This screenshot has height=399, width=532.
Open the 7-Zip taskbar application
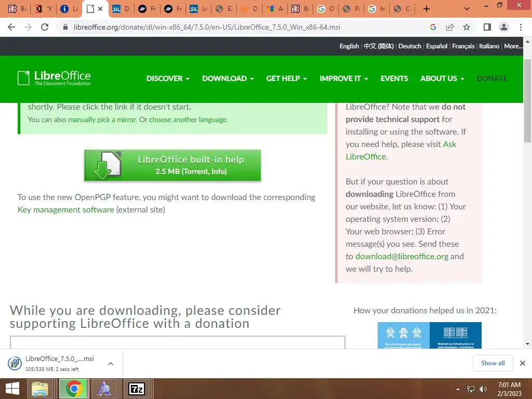(137, 389)
